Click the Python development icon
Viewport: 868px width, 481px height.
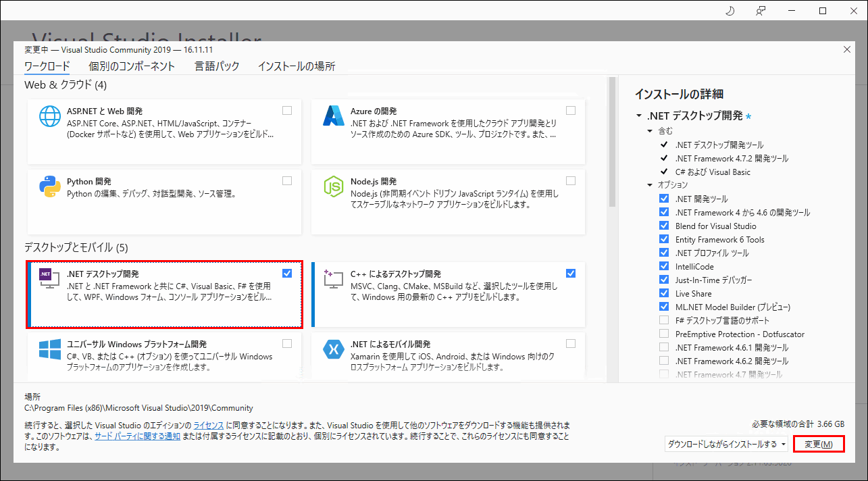(50, 187)
